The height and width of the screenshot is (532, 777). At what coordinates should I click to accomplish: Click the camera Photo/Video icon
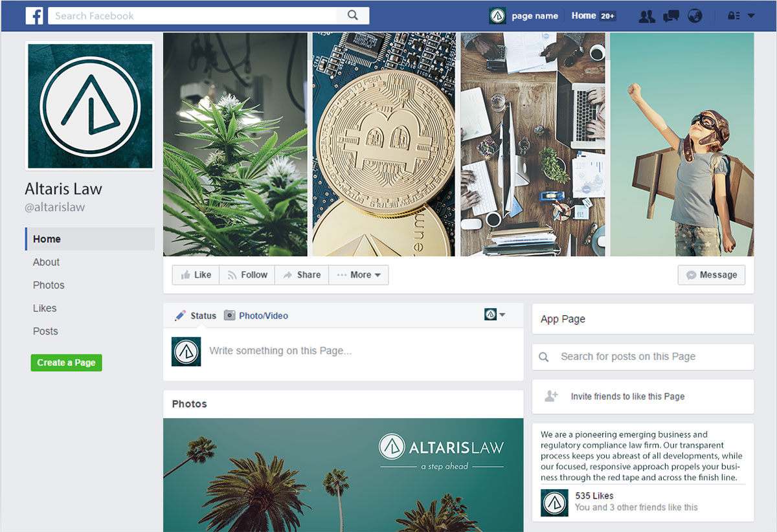pos(229,316)
